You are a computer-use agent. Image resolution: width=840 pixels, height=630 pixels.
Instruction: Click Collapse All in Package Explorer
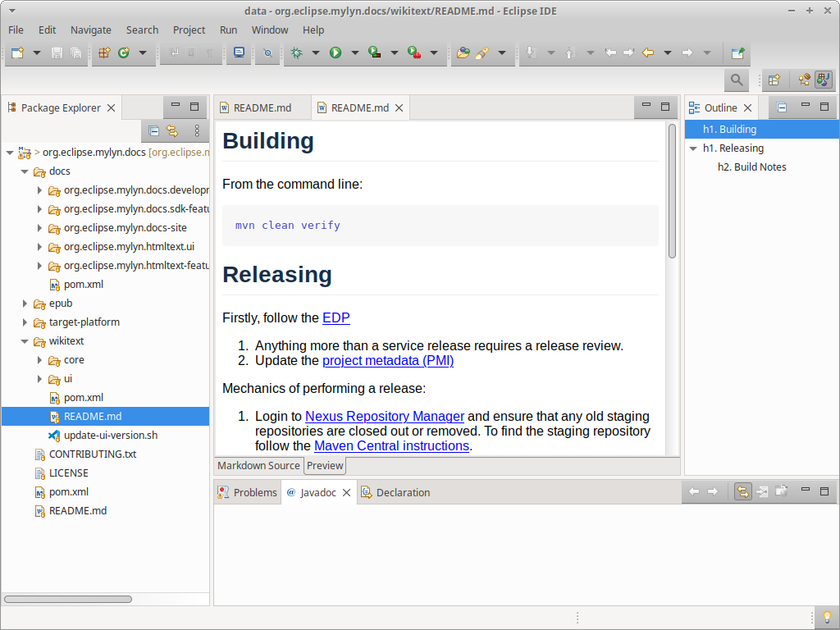[153, 130]
